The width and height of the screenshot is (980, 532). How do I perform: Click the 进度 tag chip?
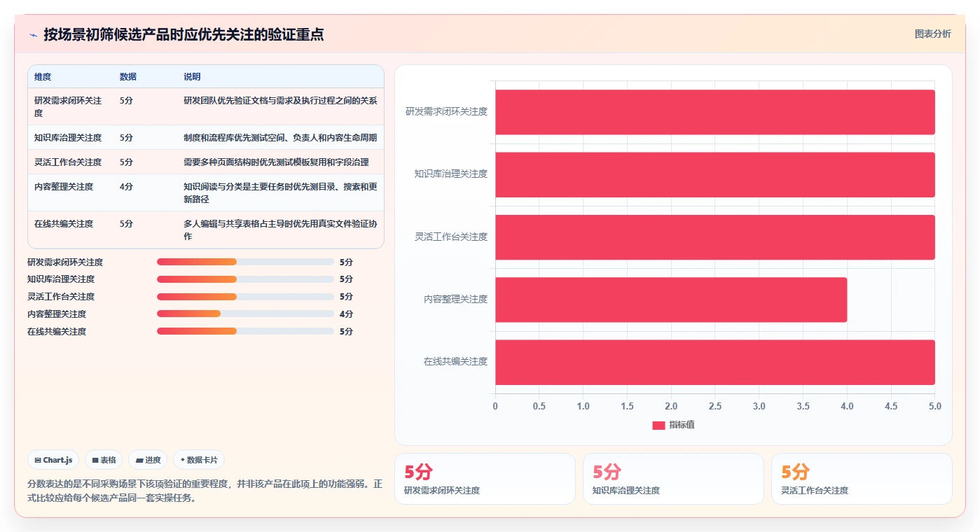coord(148,460)
